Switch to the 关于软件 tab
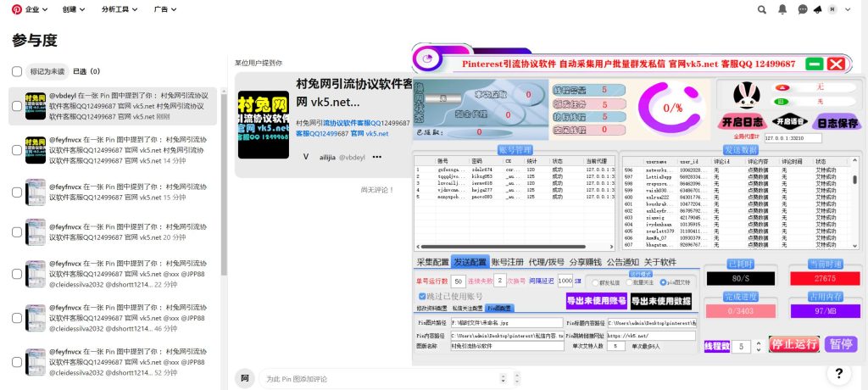Screen dimensions: 868x390 (659, 262)
